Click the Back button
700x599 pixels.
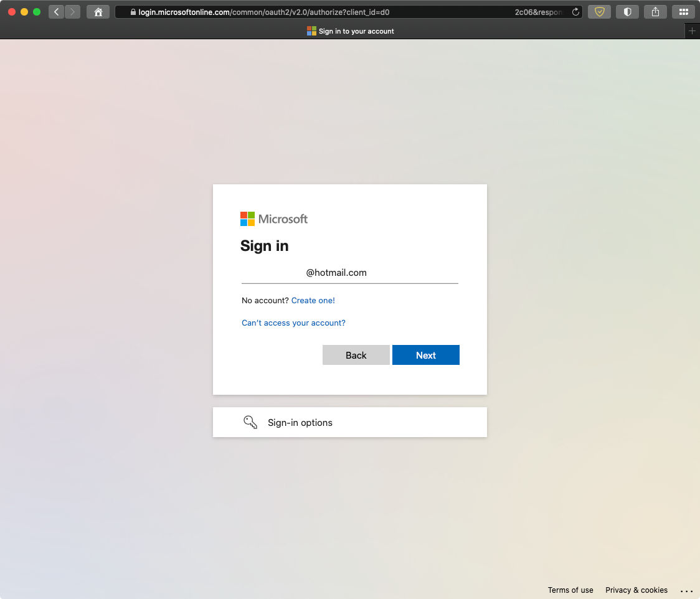click(x=356, y=355)
